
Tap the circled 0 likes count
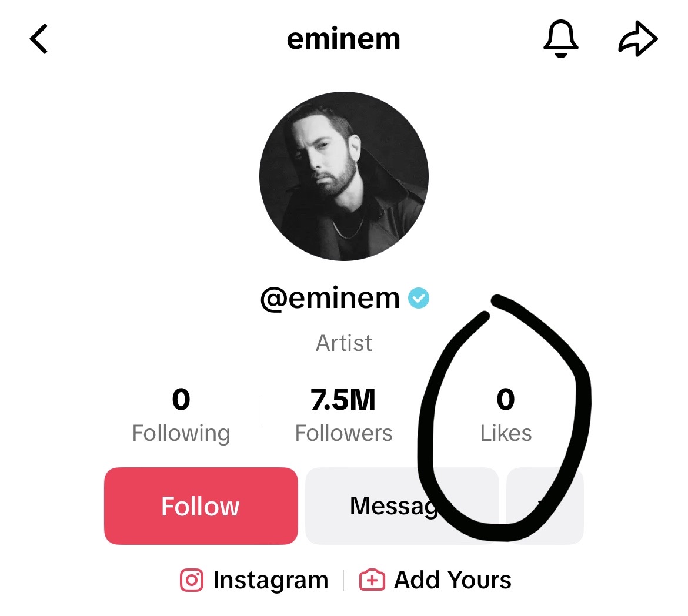tap(506, 400)
